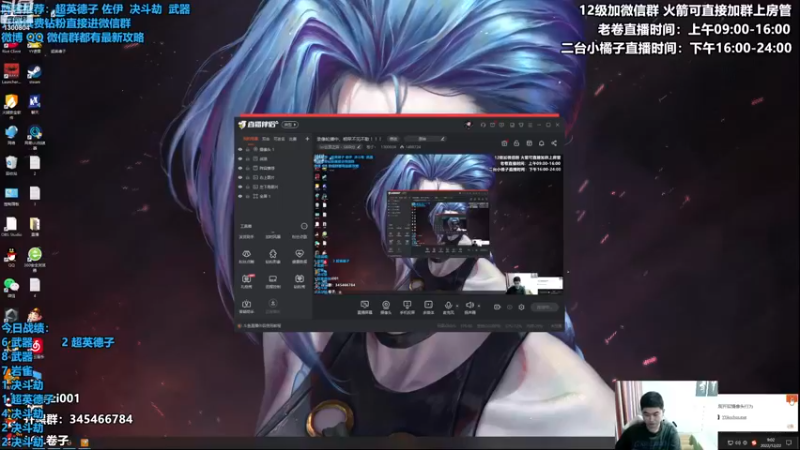The width and height of the screenshot is (800, 450).
Task: Open the heart tool in the toolbox grid
Action: (x=299, y=256)
